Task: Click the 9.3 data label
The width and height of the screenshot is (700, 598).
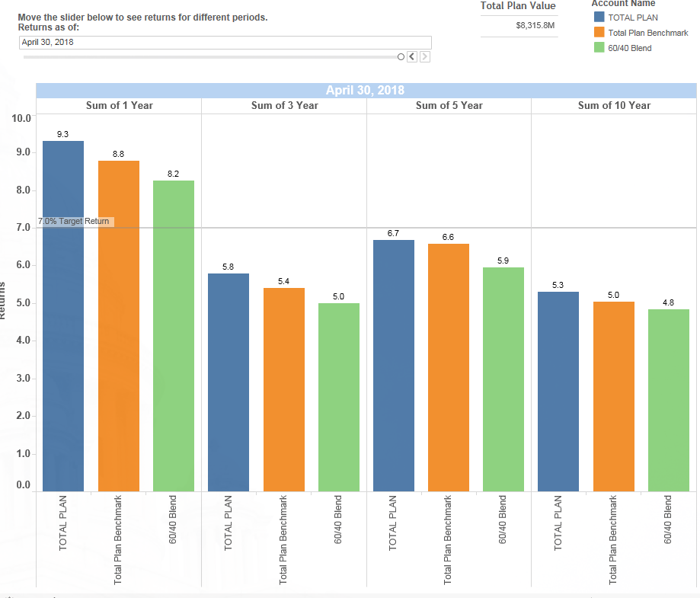Action: pos(63,134)
